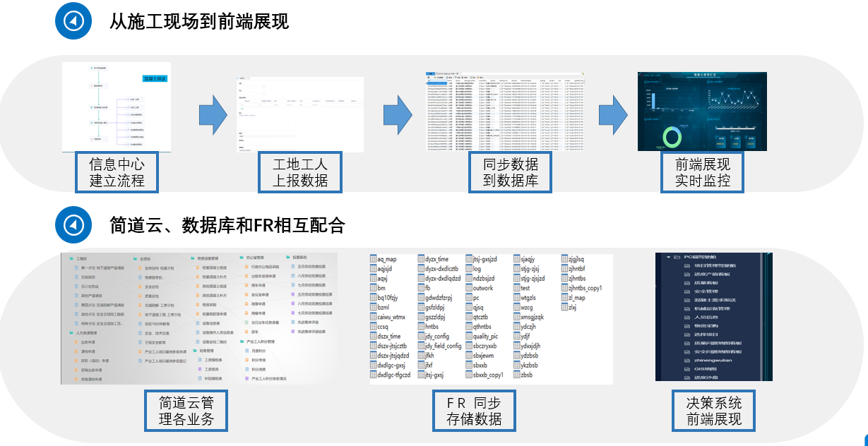This screenshot has width=868, height=446.
Task: Select 人员信息 in the dark tree
Action: coord(707,317)
